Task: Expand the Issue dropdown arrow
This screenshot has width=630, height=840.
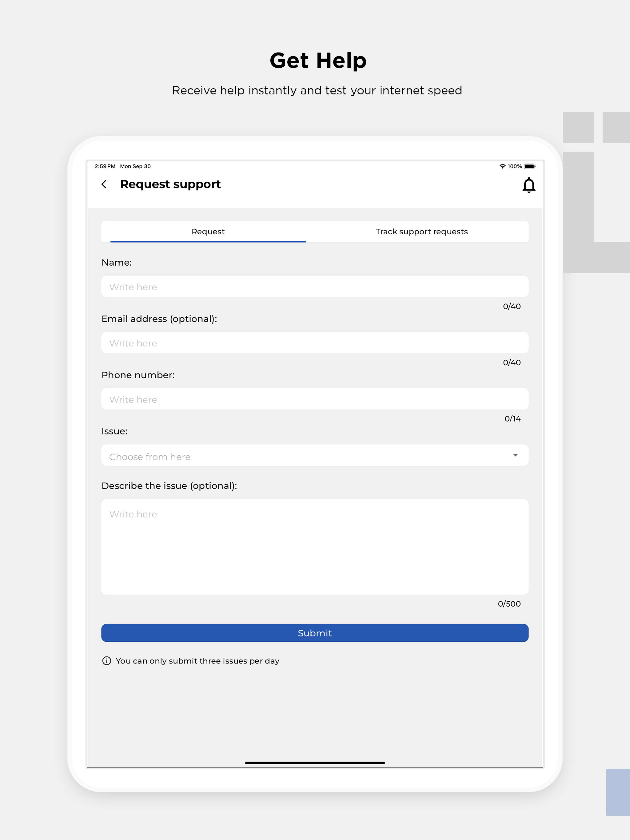Action: coord(515,455)
